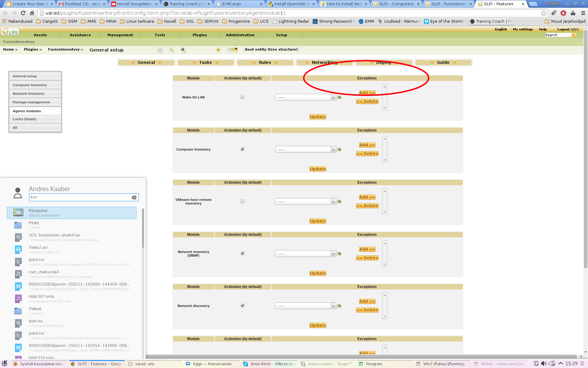
Task: Open the KDE application launcher icon
Action: 5,364
